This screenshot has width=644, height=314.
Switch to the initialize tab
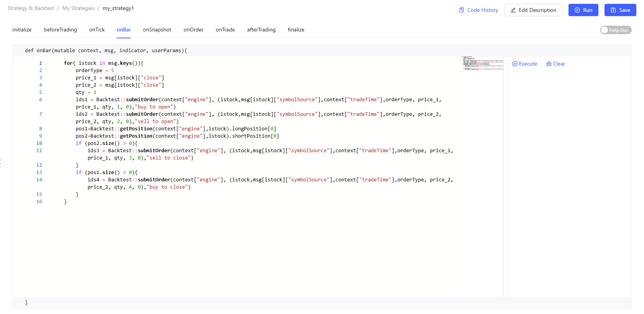pos(22,30)
